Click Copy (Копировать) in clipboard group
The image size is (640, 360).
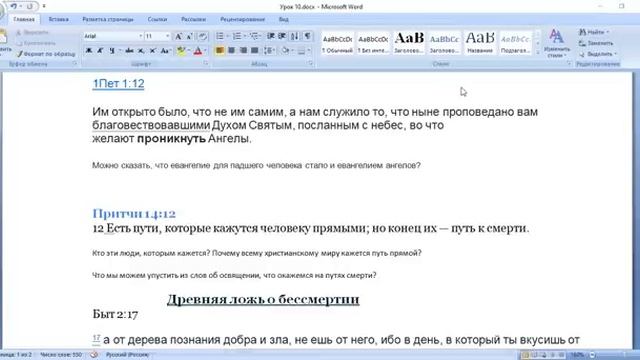(36, 43)
